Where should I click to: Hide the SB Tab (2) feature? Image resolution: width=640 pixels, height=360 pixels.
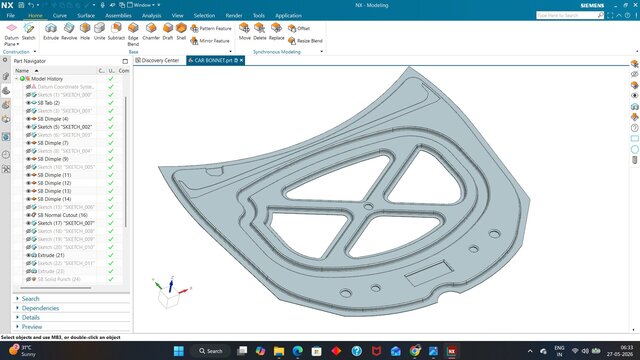(x=28, y=103)
